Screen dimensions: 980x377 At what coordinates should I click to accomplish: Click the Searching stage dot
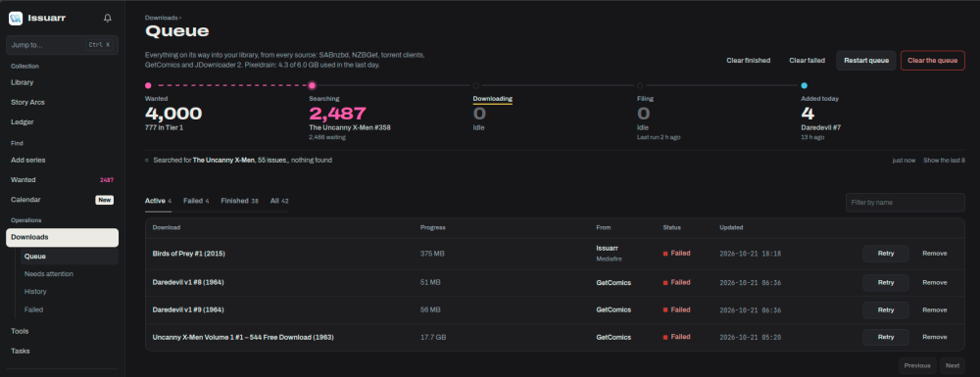click(312, 85)
